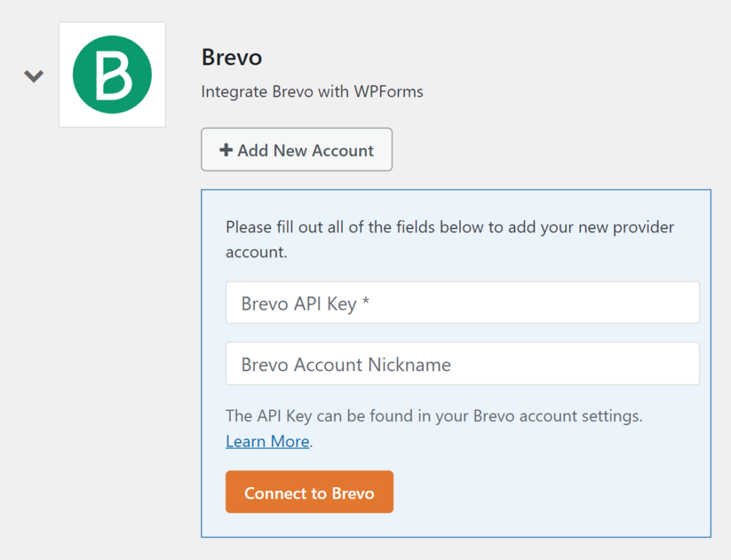Click the instruction text about filling fields
This screenshot has height=560, width=731.
(x=449, y=239)
